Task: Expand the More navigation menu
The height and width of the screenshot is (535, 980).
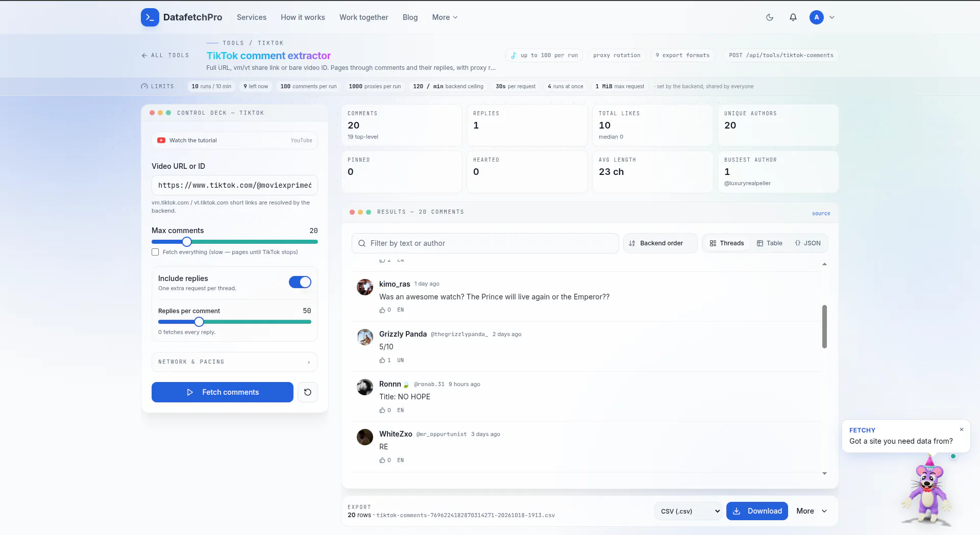Action: pos(445,17)
